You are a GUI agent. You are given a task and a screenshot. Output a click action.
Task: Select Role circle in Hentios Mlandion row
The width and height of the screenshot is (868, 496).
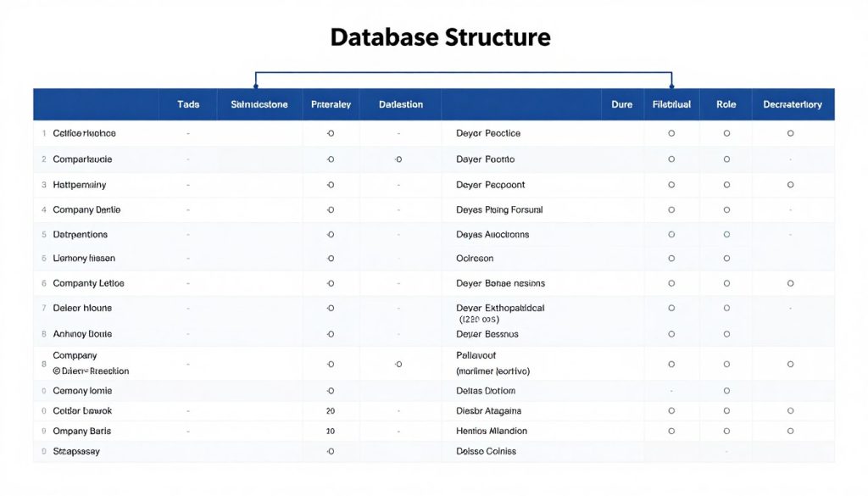(726, 432)
